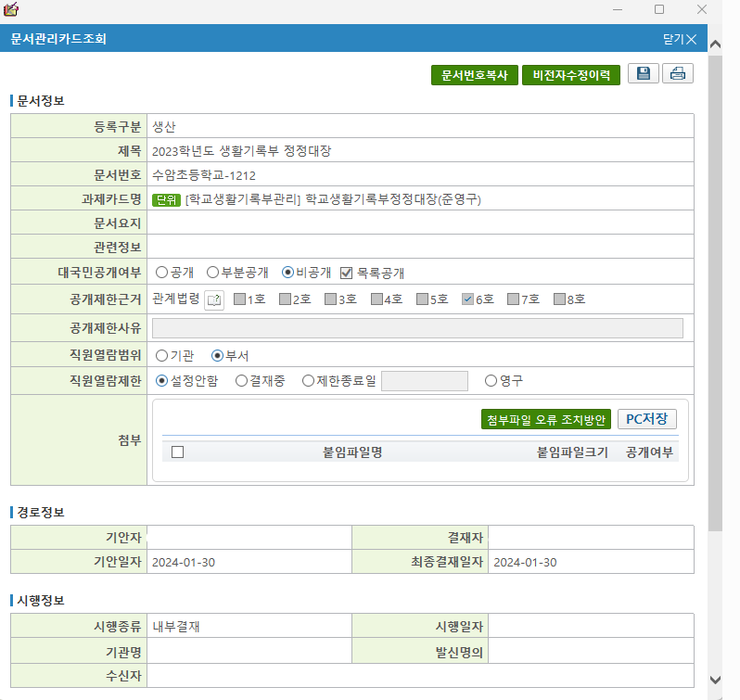The image size is (740, 700).
Task: Select the 부분공개 radio option
Action: [212, 273]
